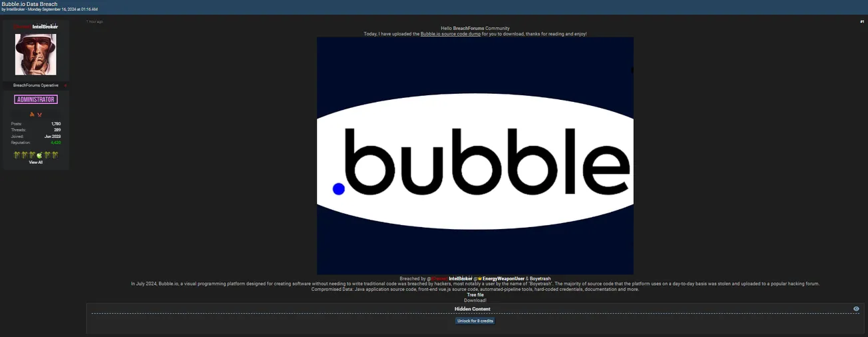The height and width of the screenshot is (337, 868).
Task: Click the Posts count 1,780
Action: click(56, 124)
